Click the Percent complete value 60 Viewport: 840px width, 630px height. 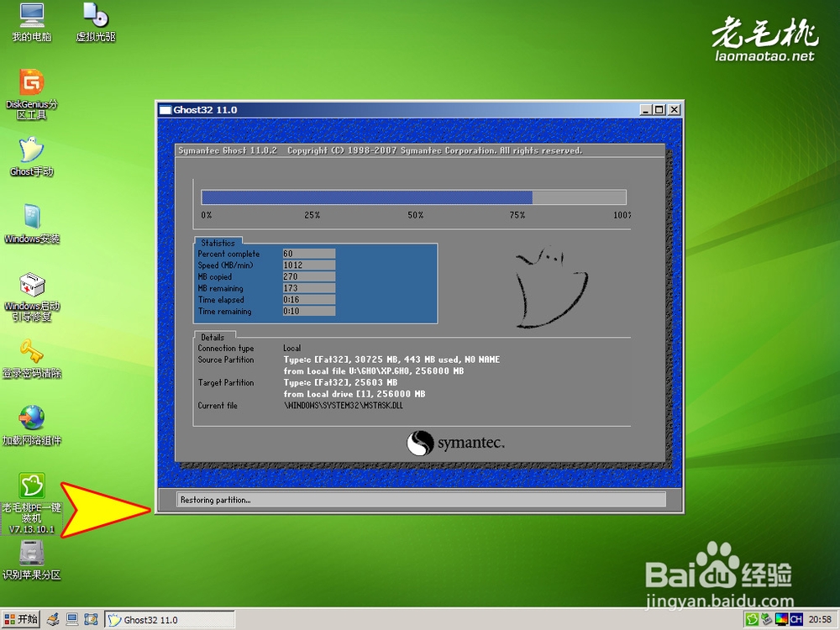coord(309,254)
